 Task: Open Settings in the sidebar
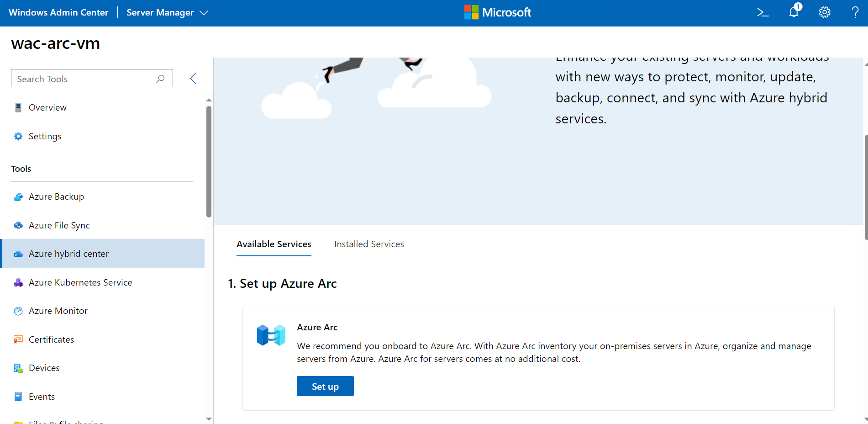103,136
